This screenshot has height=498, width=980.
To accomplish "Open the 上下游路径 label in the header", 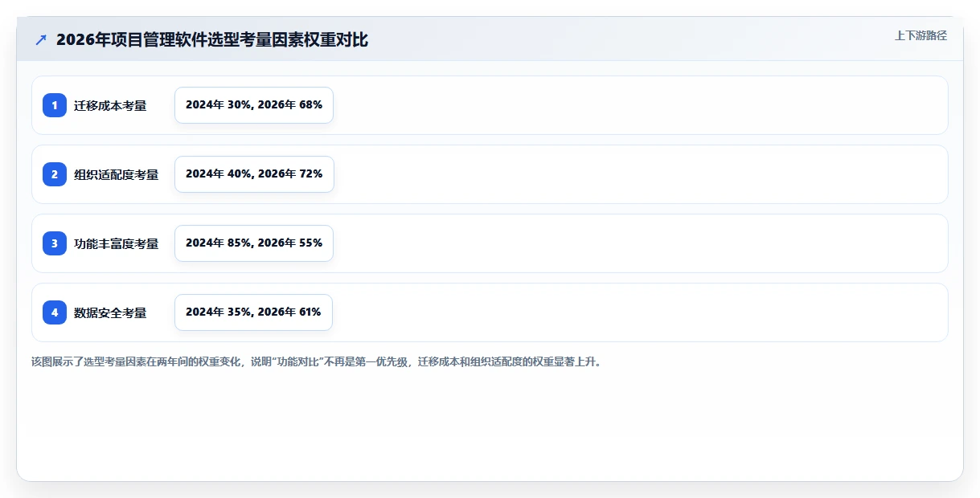I will point(921,35).
